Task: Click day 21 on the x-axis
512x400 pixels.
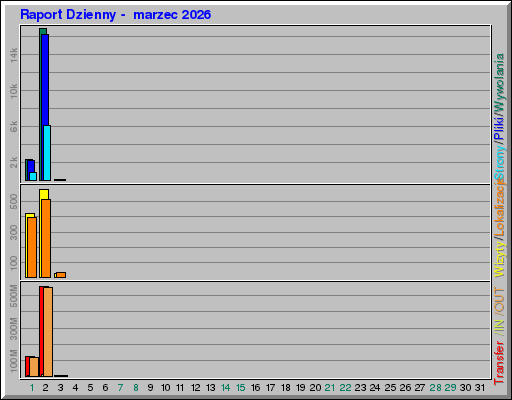Action: click(x=330, y=388)
